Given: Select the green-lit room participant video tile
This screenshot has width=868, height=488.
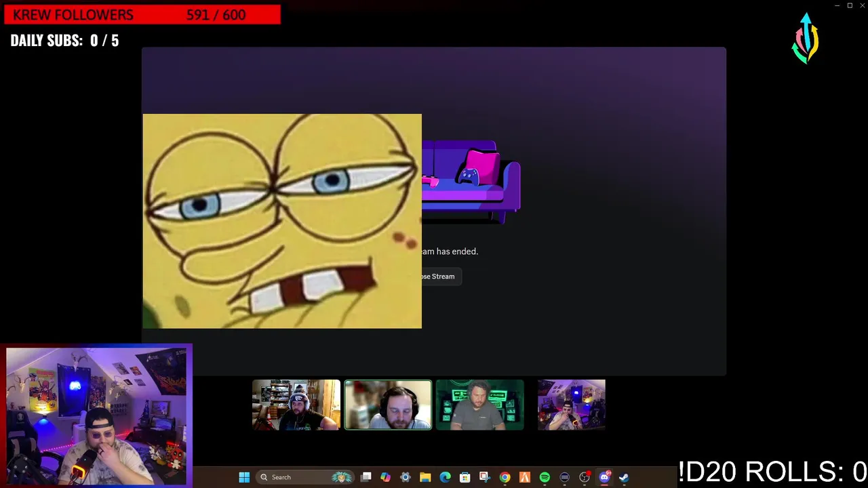Looking at the screenshot, I should (x=480, y=405).
